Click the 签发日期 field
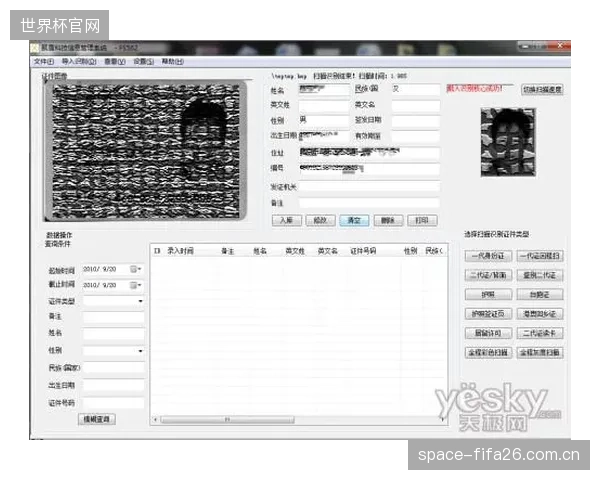Image resolution: width=600 pixels, height=480 pixels. click(x=416, y=120)
